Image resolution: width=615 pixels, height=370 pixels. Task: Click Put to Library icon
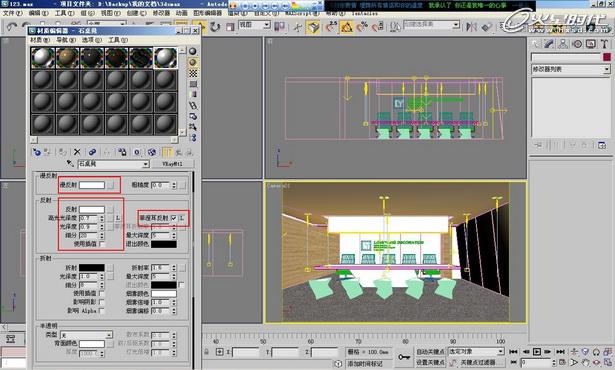(x=122, y=152)
